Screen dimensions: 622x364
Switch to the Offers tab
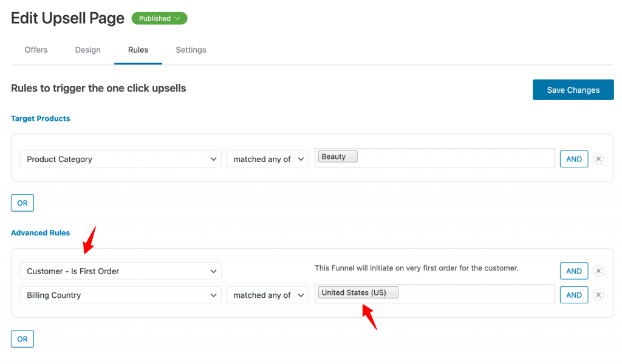tap(36, 50)
